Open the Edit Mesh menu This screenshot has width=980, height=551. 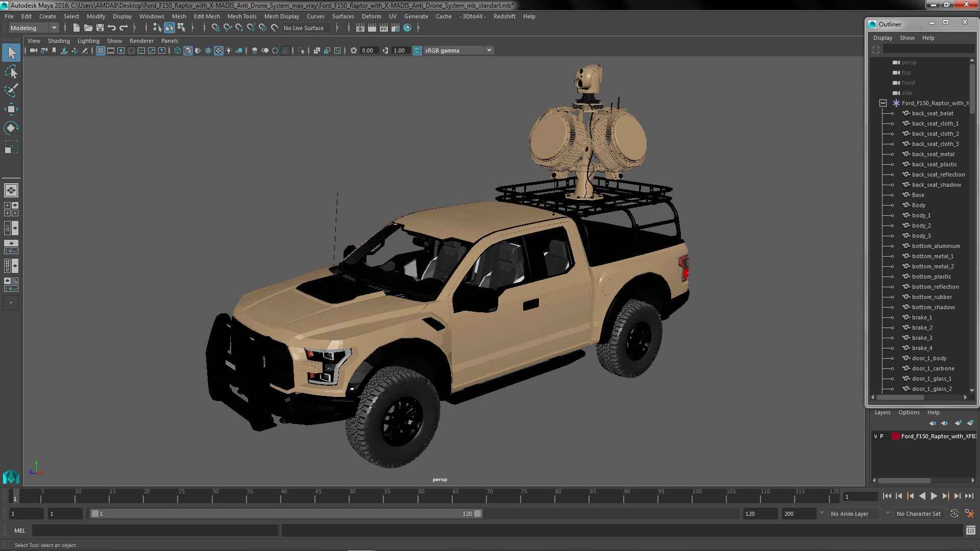207,16
